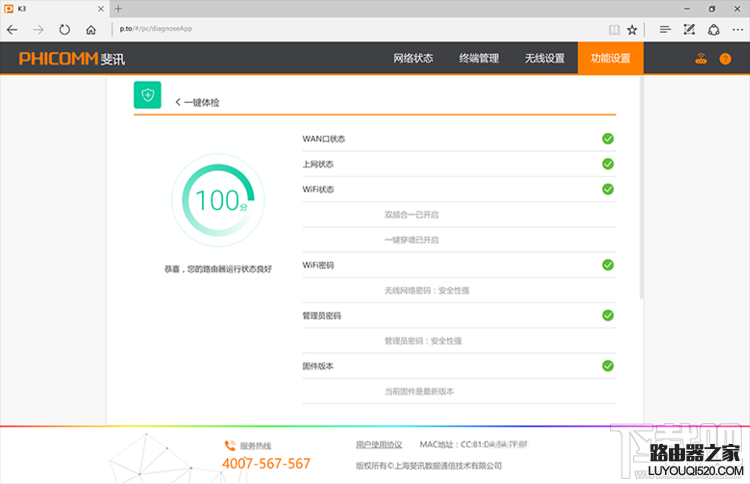Click the green check next to WiFi状态
Image resolution: width=750 pixels, height=484 pixels.
pyautogui.click(x=608, y=189)
